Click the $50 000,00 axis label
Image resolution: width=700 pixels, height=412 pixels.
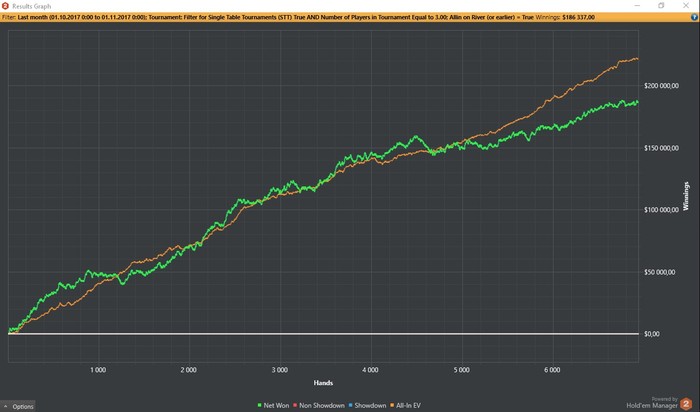click(x=659, y=272)
